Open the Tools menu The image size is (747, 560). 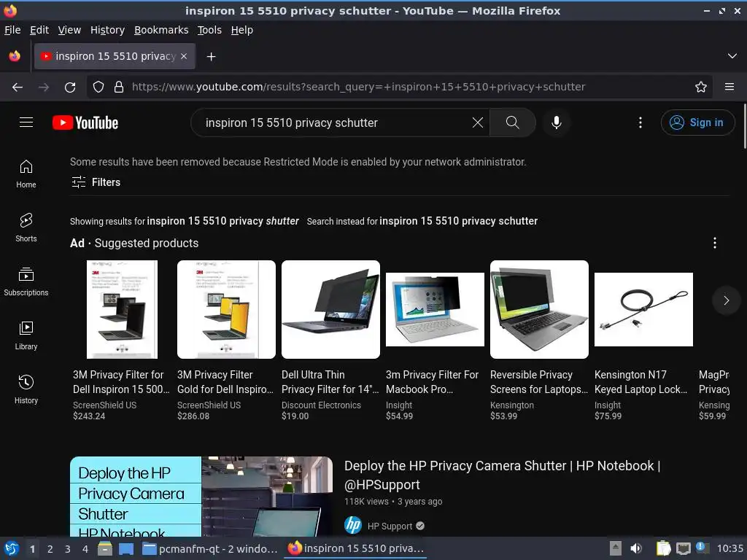click(x=209, y=30)
